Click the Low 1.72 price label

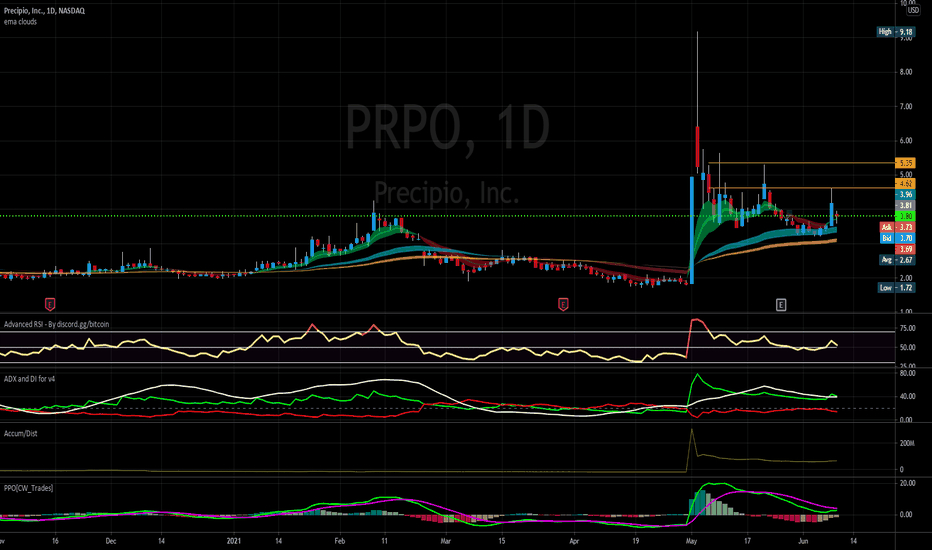coord(897,288)
